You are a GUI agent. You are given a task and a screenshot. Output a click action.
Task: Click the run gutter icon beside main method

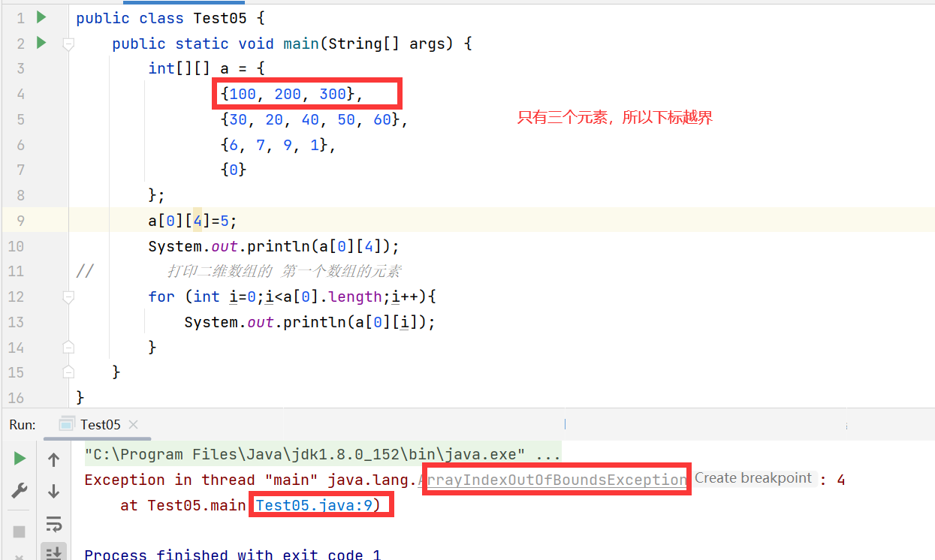click(x=41, y=43)
